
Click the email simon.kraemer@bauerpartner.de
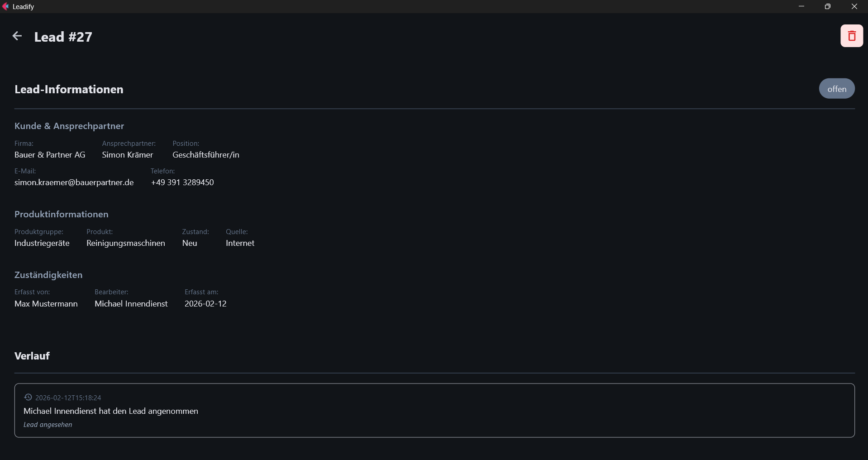coord(74,182)
